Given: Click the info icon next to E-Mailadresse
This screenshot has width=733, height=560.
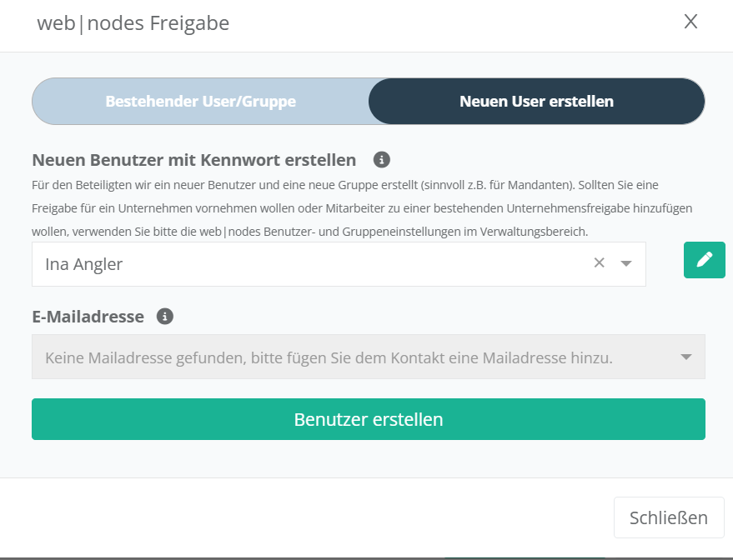Looking at the screenshot, I should click(165, 317).
